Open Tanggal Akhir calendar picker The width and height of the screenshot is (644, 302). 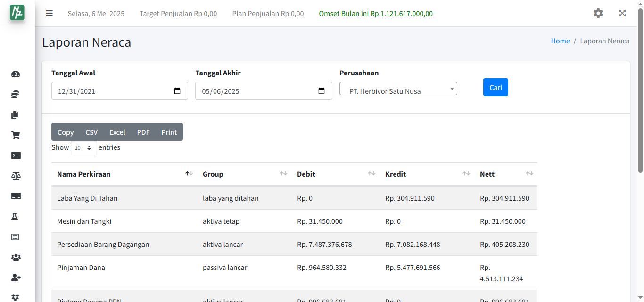(322, 91)
